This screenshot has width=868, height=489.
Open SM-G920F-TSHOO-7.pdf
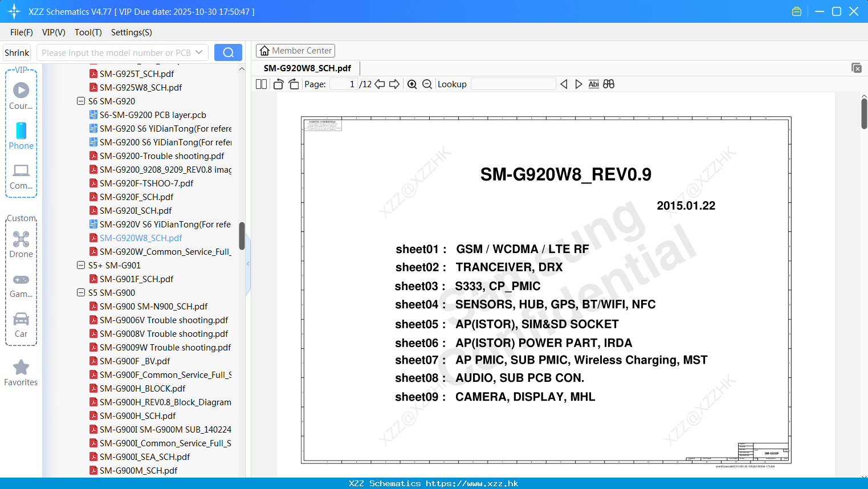(x=146, y=183)
